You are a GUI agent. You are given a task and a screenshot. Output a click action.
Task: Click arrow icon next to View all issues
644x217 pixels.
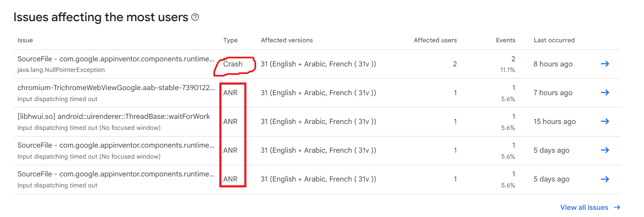click(617, 207)
